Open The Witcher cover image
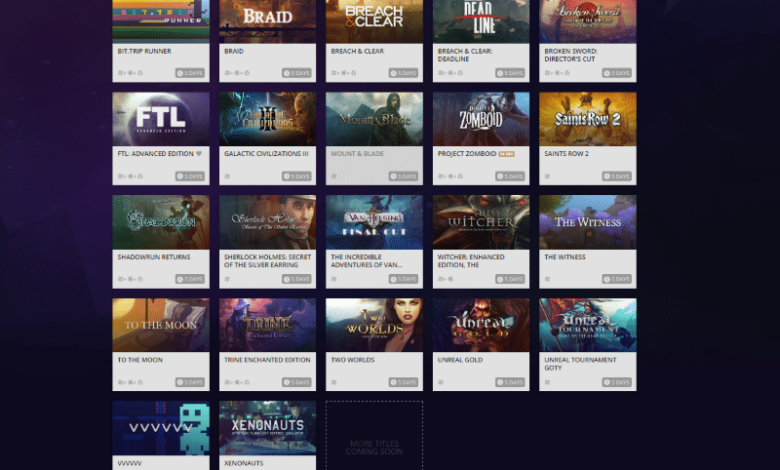Viewport: 780px width, 470px height. [481, 222]
